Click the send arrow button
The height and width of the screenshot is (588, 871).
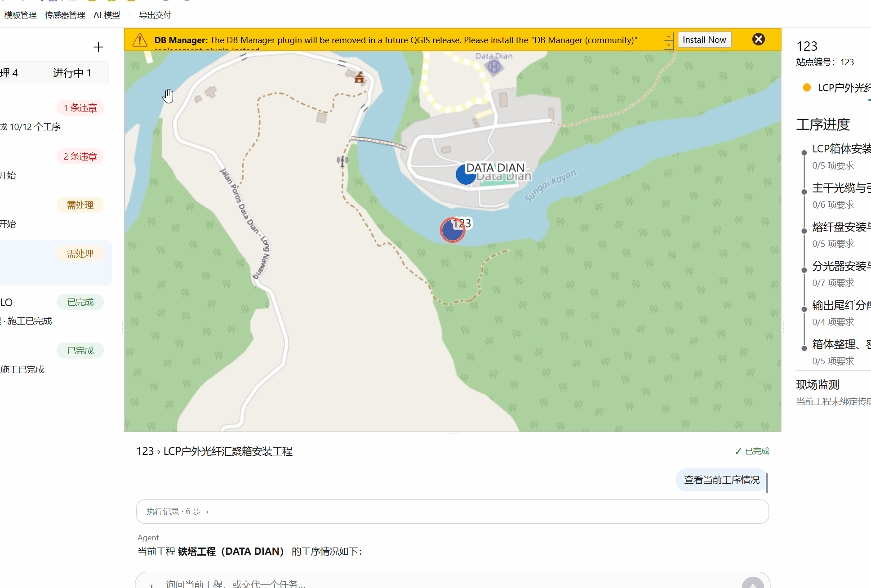click(753, 583)
